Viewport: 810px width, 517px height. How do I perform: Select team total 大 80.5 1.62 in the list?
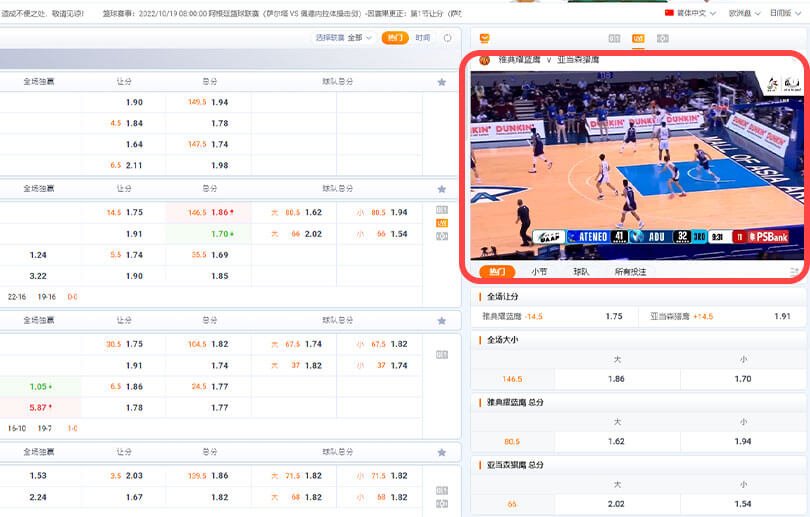tap(294, 212)
